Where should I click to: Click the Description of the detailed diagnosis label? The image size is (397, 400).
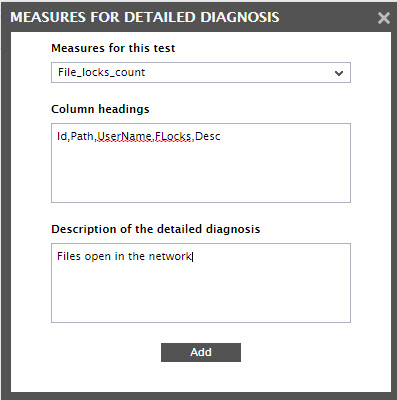click(156, 229)
